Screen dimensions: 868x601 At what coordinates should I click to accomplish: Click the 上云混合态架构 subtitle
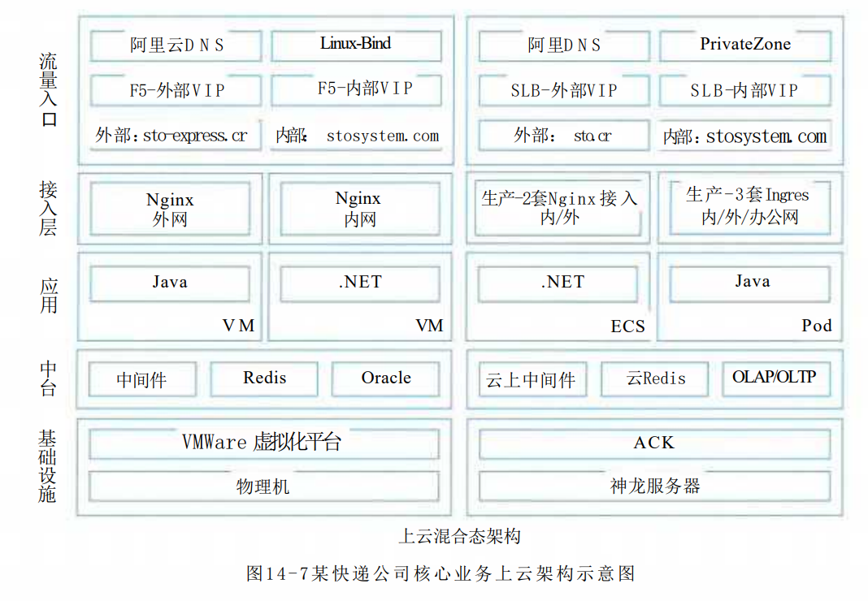tap(460, 536)
